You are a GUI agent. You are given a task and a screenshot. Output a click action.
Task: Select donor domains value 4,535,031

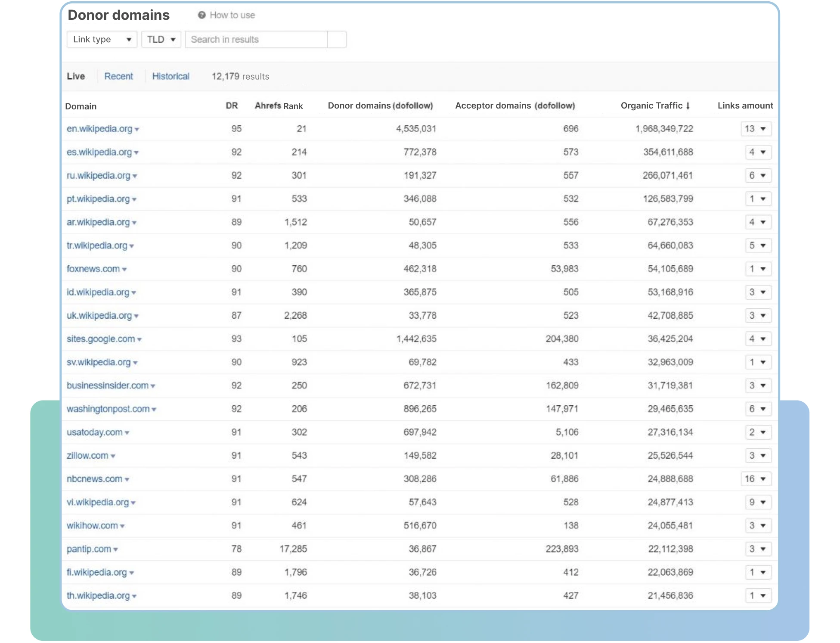point(416,129)
